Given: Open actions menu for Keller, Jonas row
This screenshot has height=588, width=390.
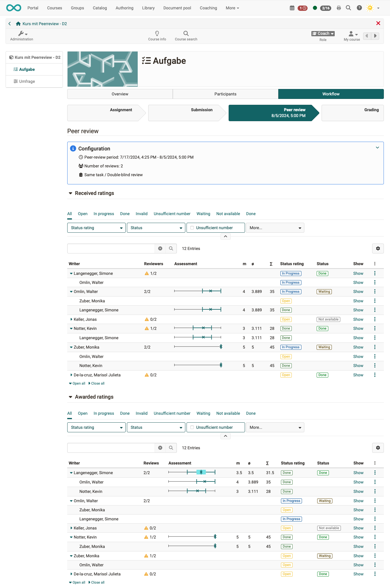Looking at the screenshot, I should (x=375, y=319).
